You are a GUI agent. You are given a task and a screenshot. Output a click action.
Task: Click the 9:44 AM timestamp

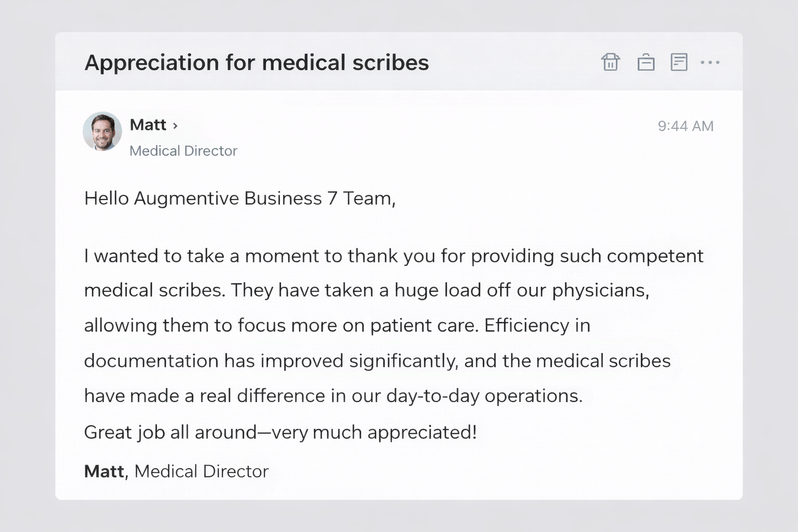pyautogui.click(x=686, y=126)
